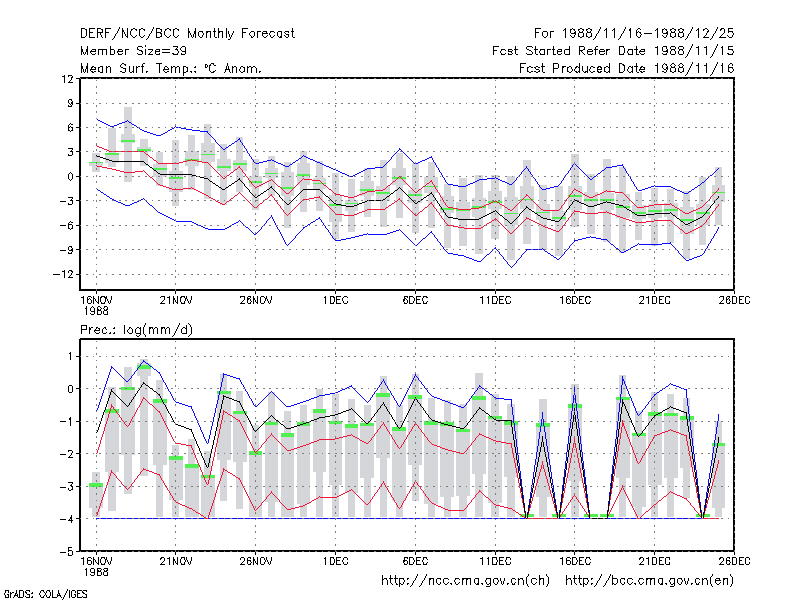Click the DERF/NCC/BCC Monthly Forecast title
Screen dimensions: 800x600
[187, 34]
